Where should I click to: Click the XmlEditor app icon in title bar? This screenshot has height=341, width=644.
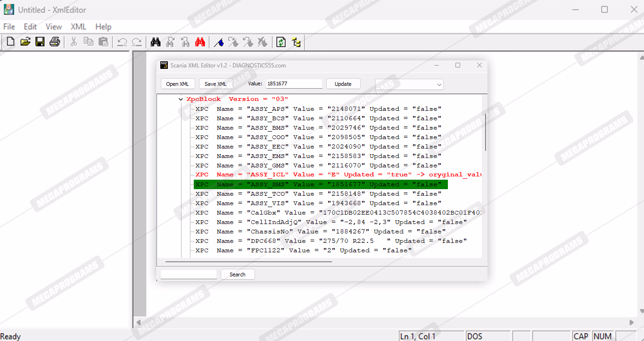point(9,9)
